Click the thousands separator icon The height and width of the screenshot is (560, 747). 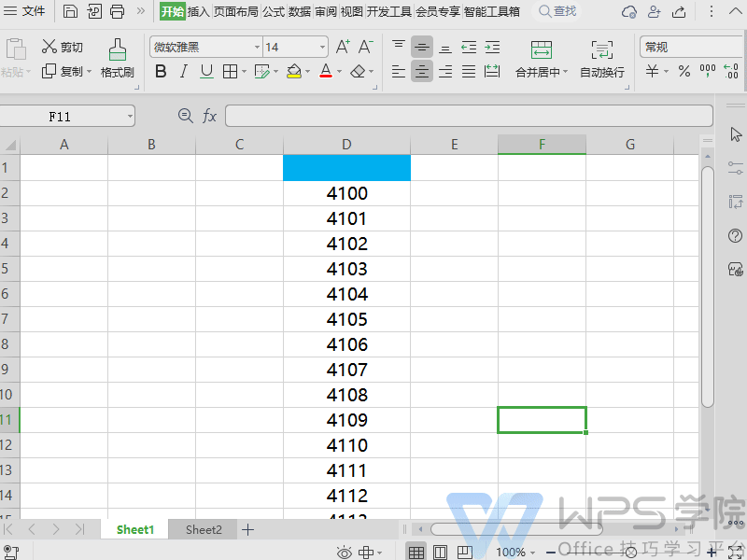tap(708, 72)
